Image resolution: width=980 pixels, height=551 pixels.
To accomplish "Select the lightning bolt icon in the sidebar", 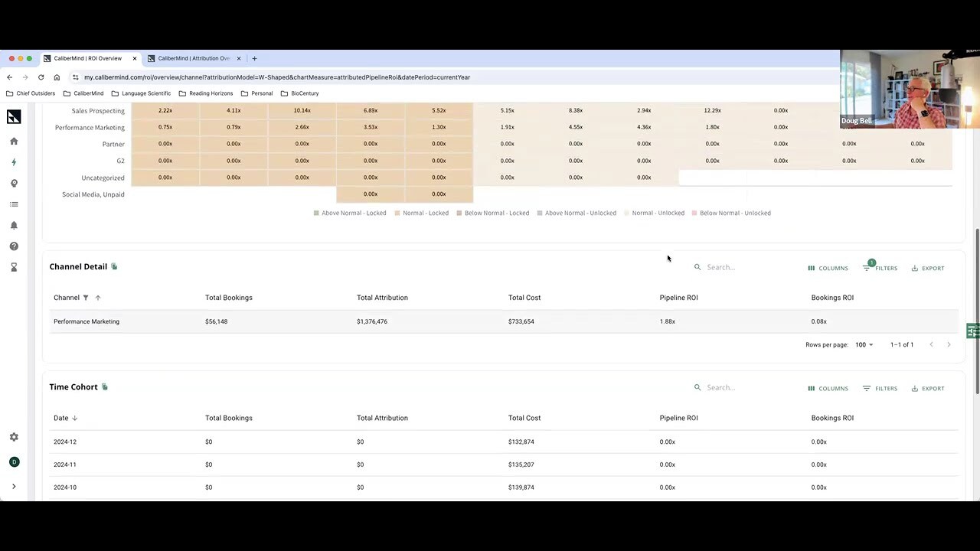I will [14, 161].
